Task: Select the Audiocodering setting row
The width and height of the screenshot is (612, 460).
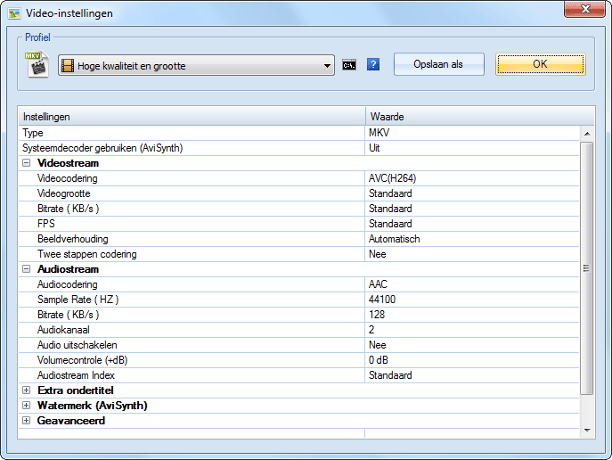Action: pos(299,284)
